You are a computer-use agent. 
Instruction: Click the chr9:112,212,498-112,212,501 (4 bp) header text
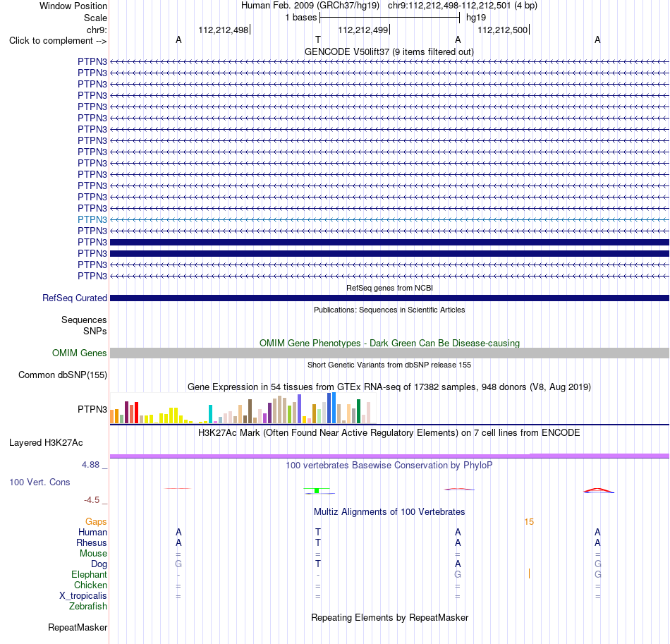pyautogui.click(x=463, y=6)
